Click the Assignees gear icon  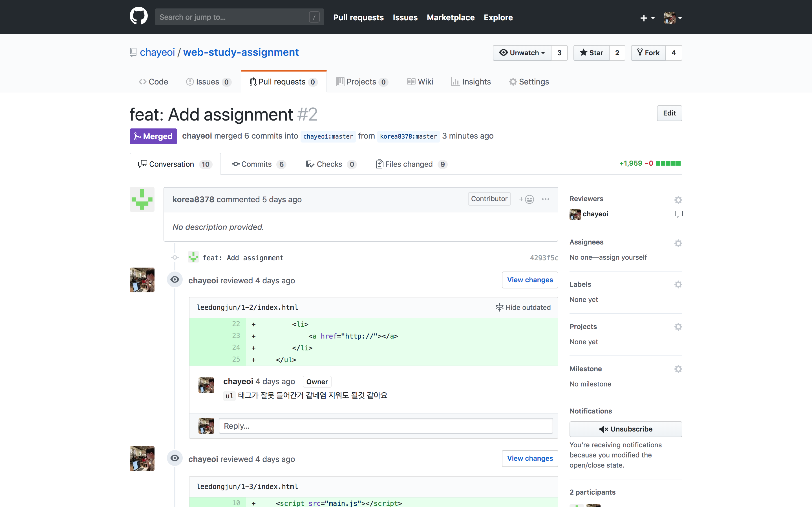tap(678, 243)
